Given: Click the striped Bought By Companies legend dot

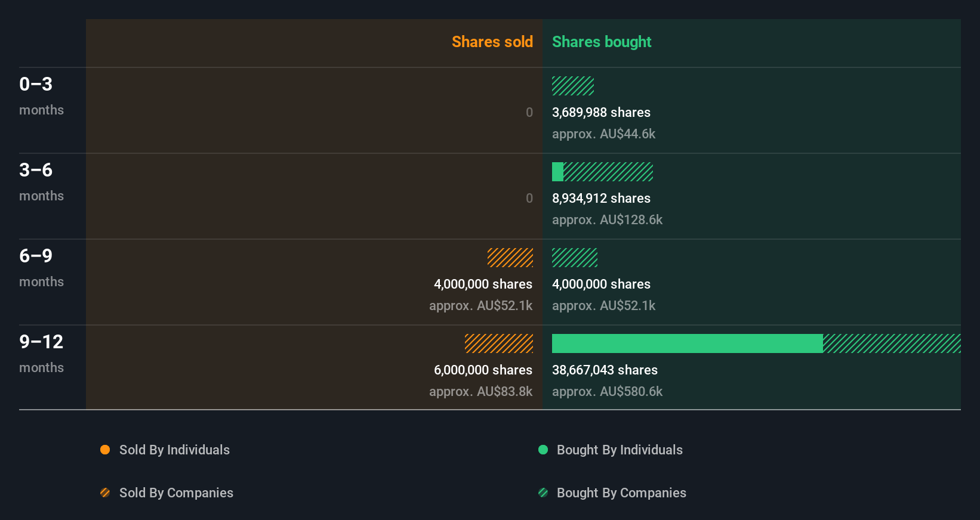Looking at the screenshot, I should tap(543, 493).
